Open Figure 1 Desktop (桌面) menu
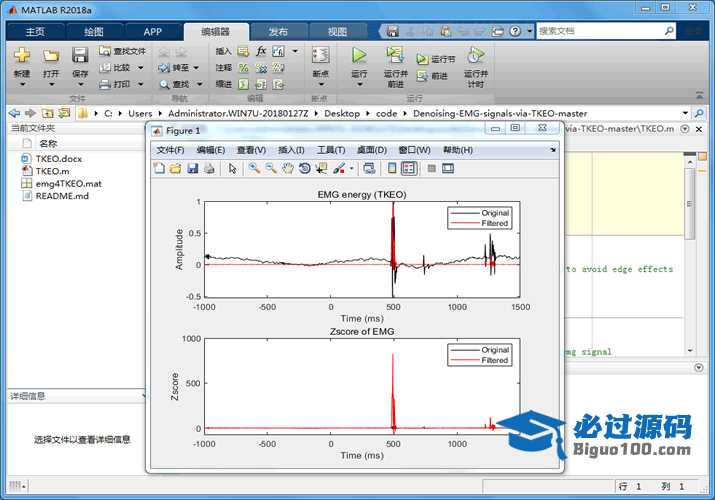Screen dimensions: 715x500 [x=372, y=150]
